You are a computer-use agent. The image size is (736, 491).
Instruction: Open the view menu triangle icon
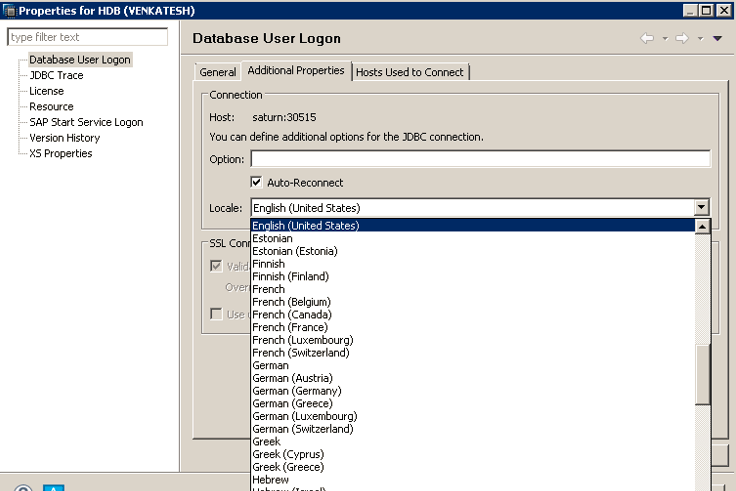click(716, 39)
